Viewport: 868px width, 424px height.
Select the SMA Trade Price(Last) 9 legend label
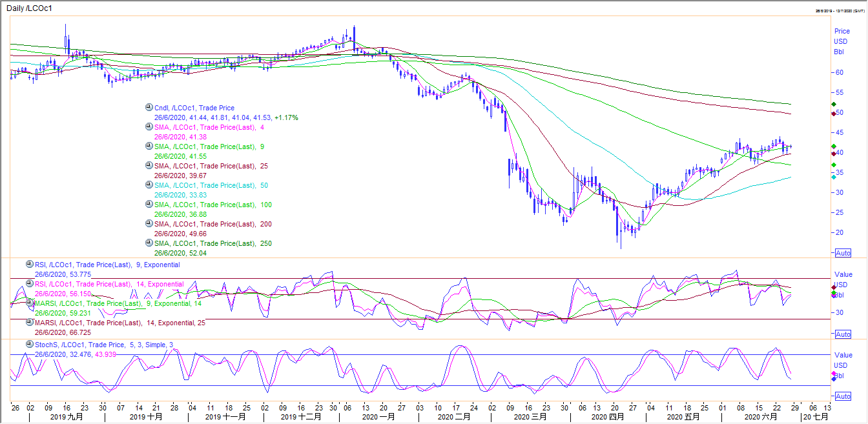(x=209, y=146)
